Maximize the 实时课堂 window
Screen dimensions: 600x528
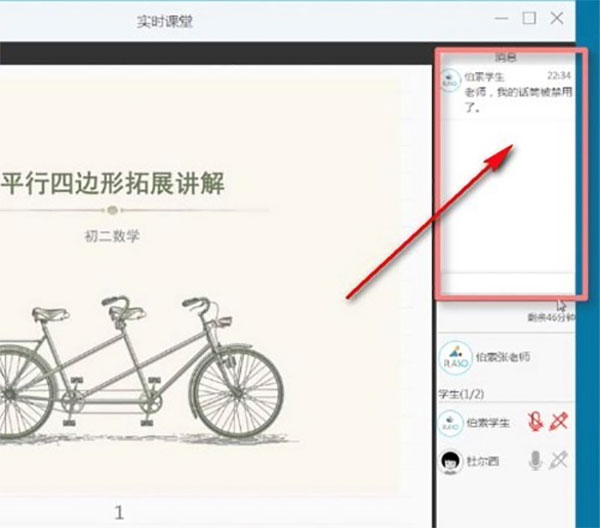(x=529, y=18)
